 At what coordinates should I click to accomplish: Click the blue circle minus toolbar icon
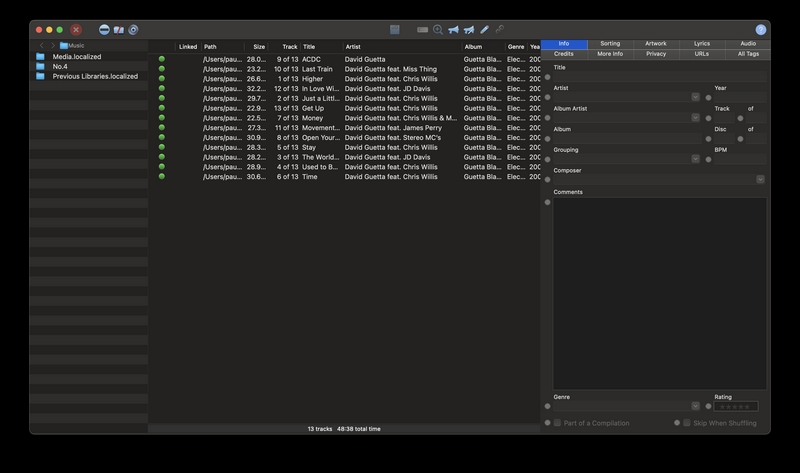click(x=104, y=30)
